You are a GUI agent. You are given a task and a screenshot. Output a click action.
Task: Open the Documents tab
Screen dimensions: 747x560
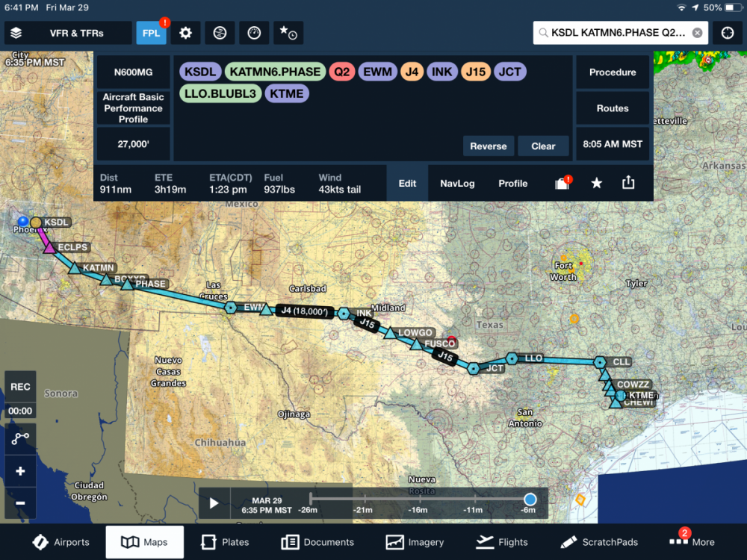pyautogui.click(x=317, y=542)
